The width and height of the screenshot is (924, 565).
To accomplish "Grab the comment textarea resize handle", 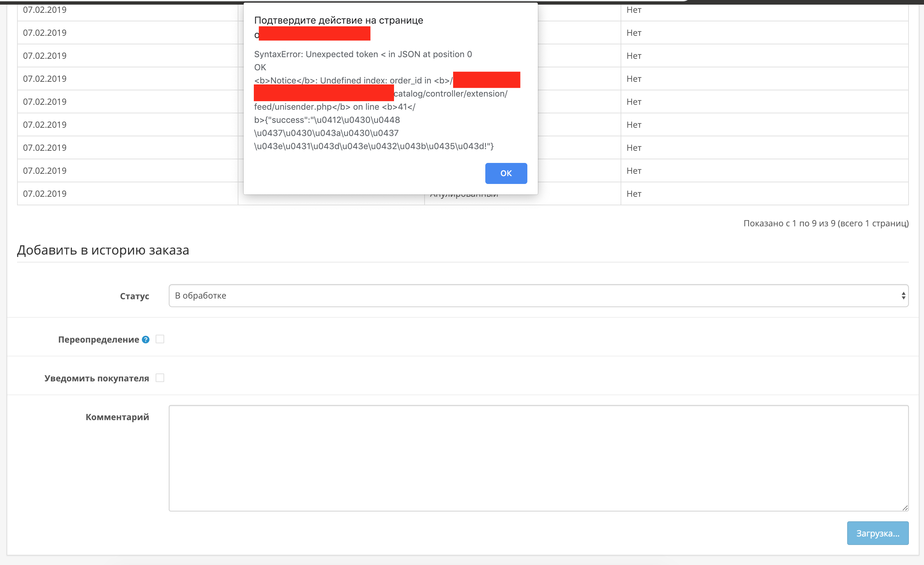I will 905,508.
